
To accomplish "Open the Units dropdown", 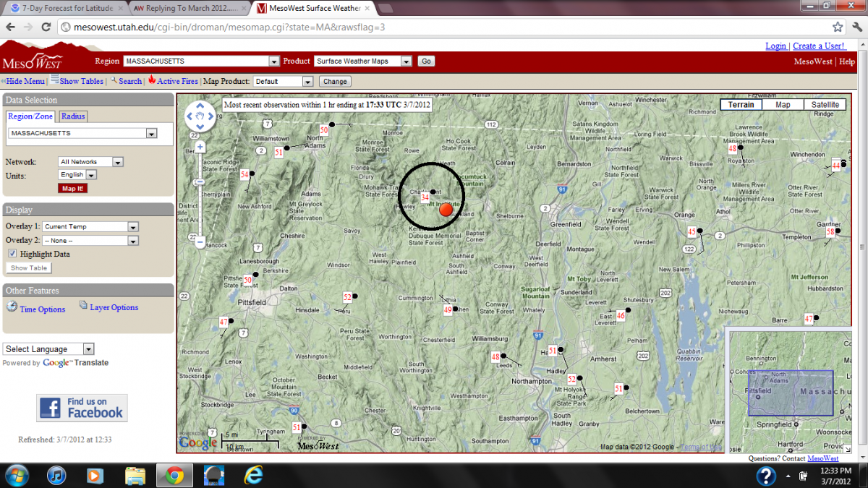I will tap(77, 175).
